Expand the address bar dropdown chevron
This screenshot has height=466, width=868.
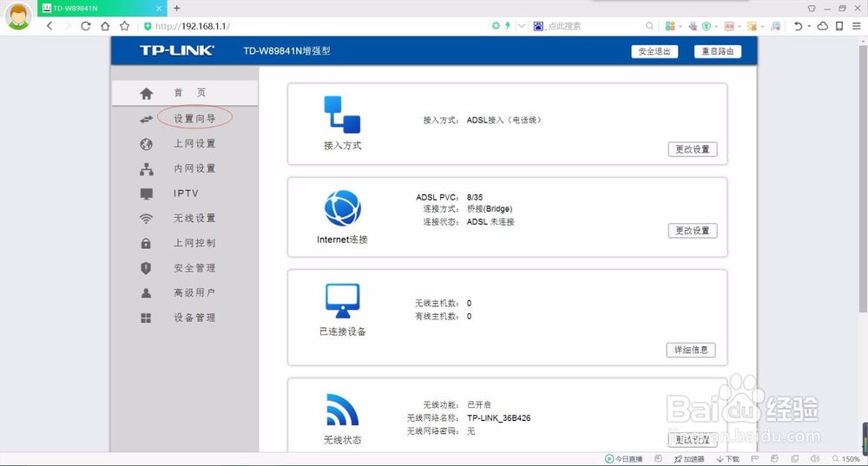pos(522,26)
